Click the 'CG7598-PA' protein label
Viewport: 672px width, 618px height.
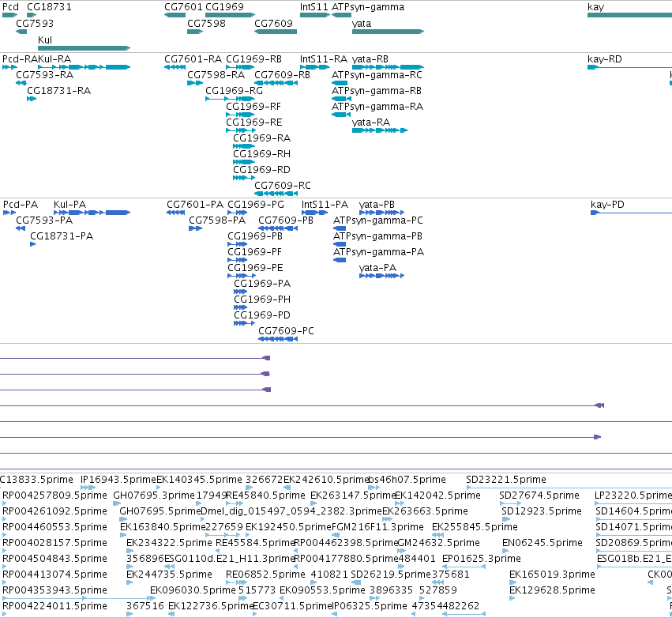[217, 220]
